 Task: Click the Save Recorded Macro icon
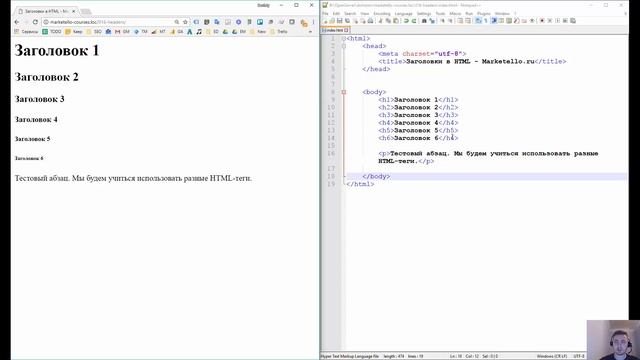[573, 20]
